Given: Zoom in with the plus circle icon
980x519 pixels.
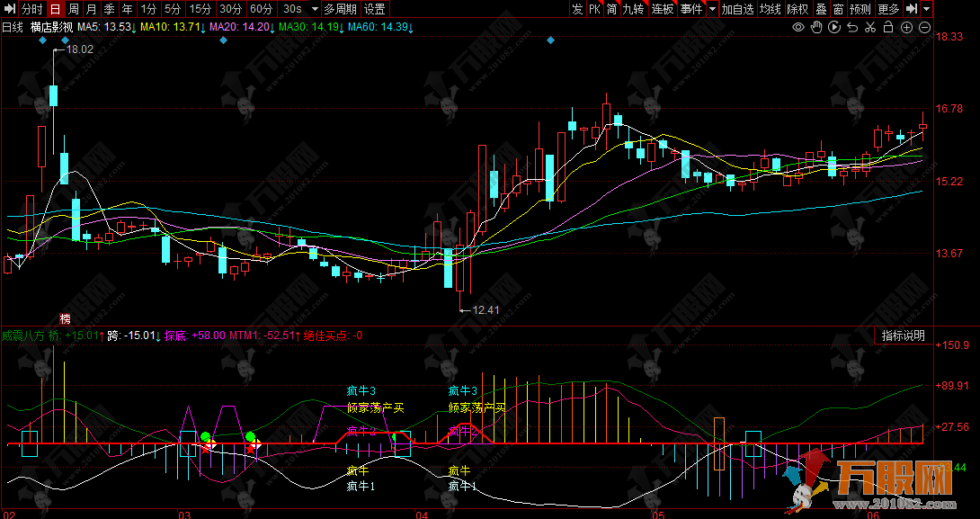Looking at the screenshot, I should (x=906, y=28).
